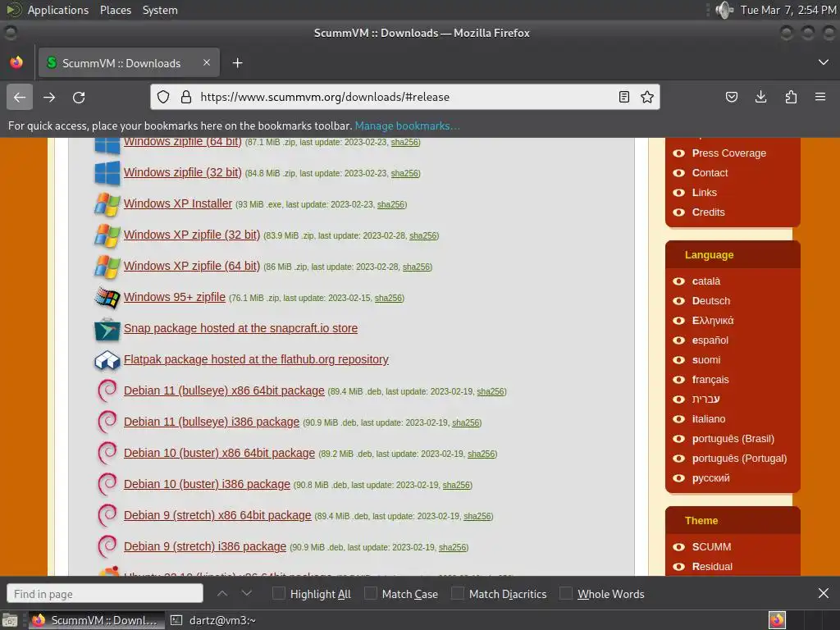Viewport: 840px width, 630px height.
Task: Select the Residual theme
Action: (x=712, y=566)
